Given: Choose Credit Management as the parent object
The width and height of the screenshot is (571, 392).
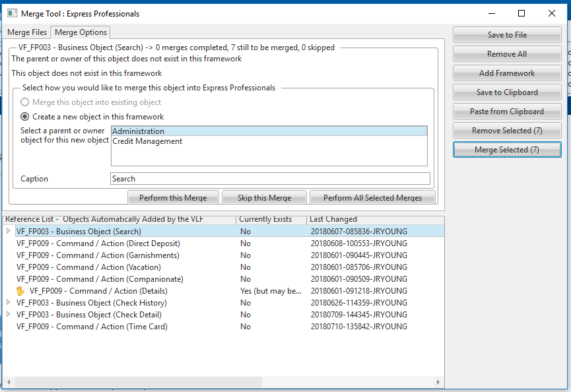Looking at the screenshot, I should 147,141.
